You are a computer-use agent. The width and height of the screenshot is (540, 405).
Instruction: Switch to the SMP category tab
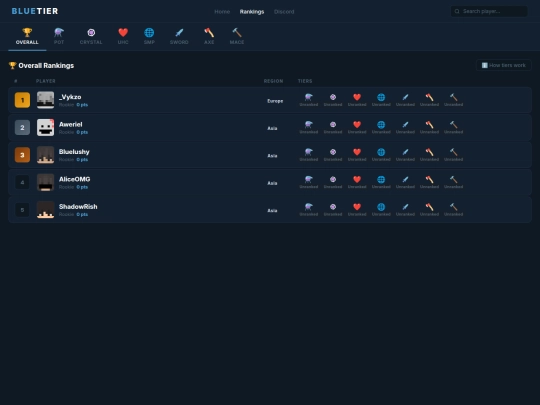(x=149, y=37)
